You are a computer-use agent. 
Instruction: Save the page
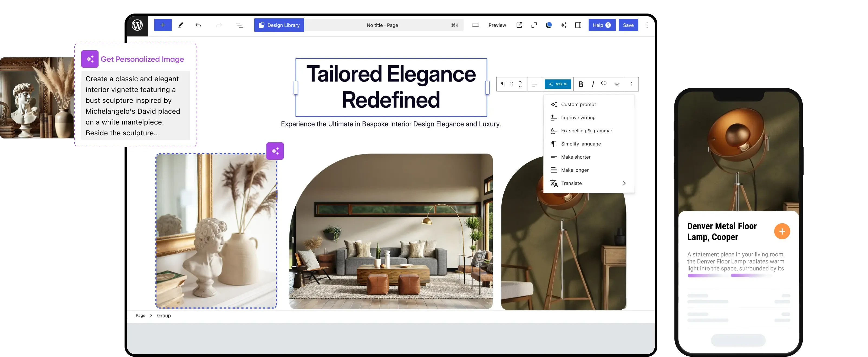(628, 25)
